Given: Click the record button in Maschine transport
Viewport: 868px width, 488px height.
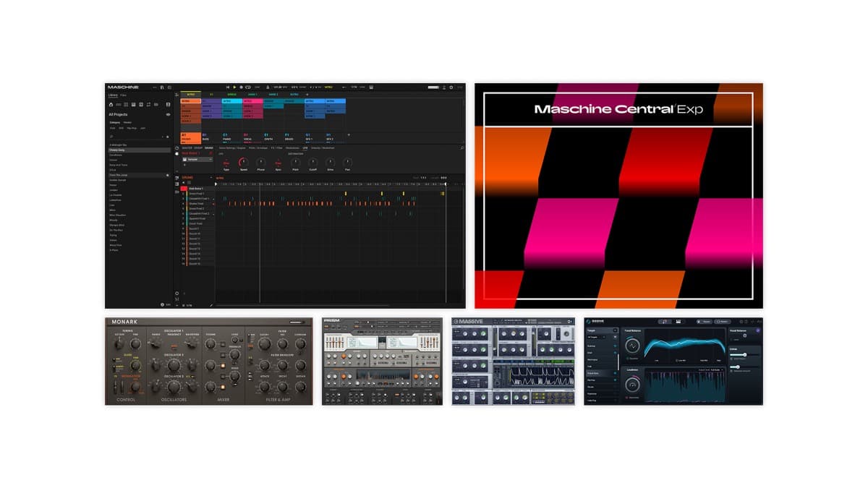Looking at the screenshot, I should (241, 87).
